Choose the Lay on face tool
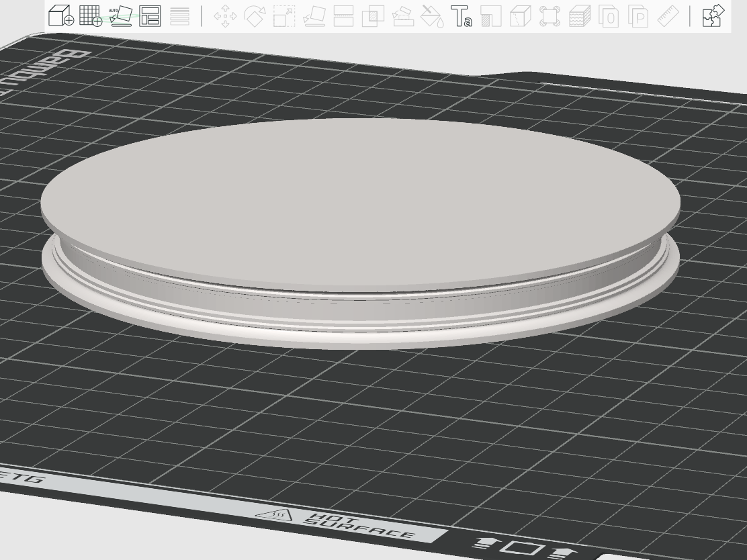Image resolution: width=747 pixels, height=560 pixels. pyautogui.click(x=314, y=15)
